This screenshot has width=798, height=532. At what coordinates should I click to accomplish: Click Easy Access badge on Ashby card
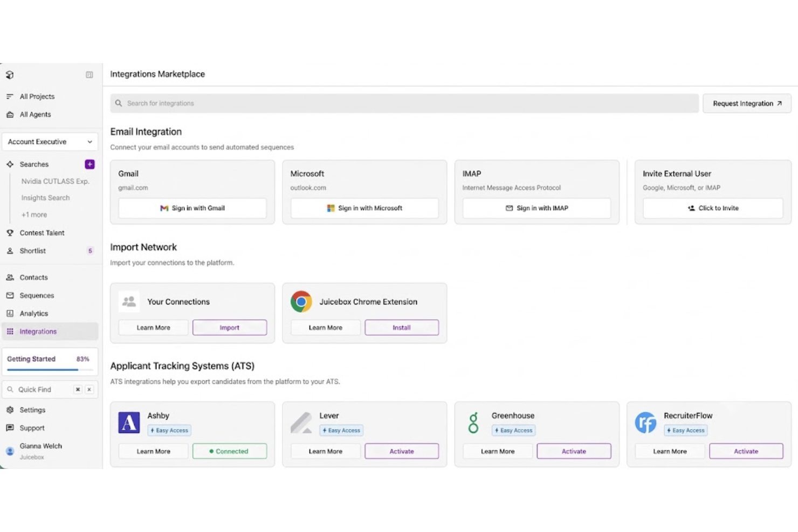[169, 430]
